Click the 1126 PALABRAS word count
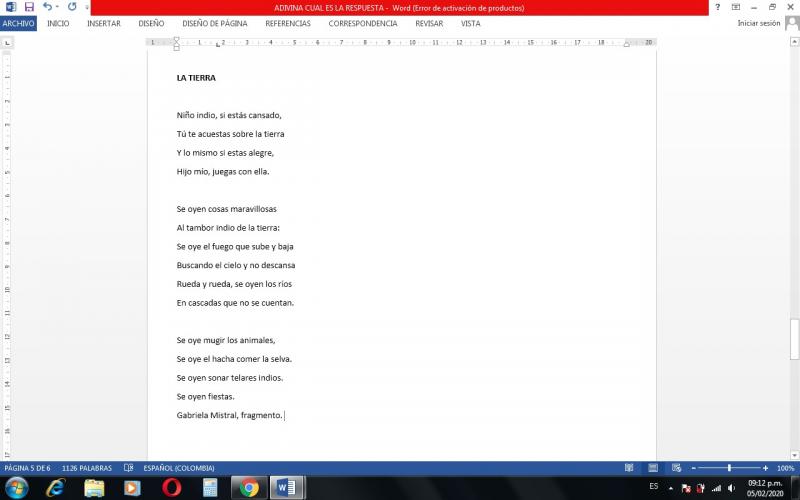The width and height of the screenshot is (800, 500). tap(87, 468)
